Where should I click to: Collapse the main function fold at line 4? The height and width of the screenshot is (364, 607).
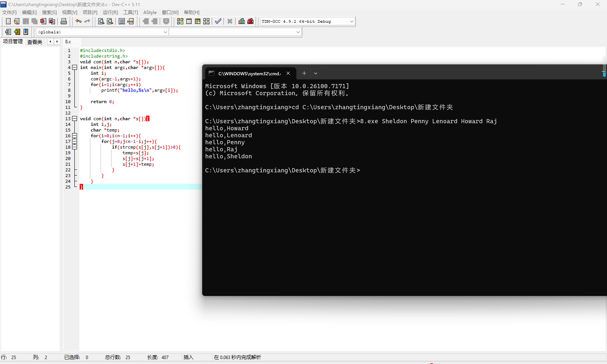point(75,67)
